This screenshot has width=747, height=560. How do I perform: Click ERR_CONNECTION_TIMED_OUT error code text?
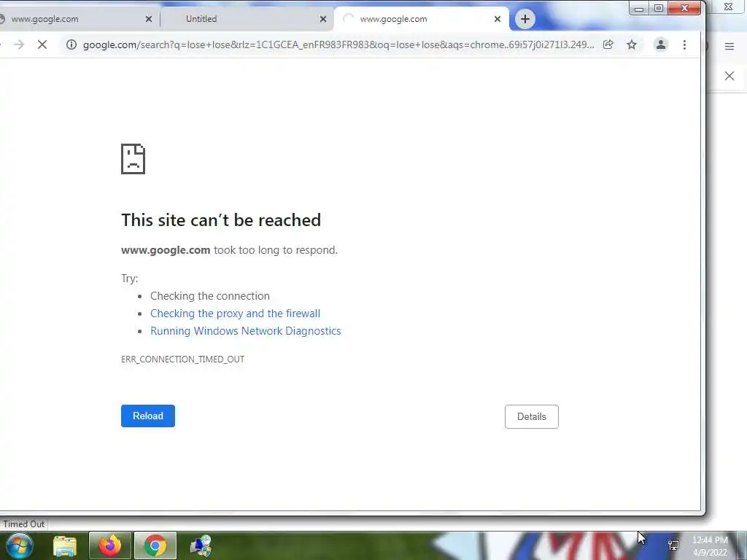pos(182,359)
